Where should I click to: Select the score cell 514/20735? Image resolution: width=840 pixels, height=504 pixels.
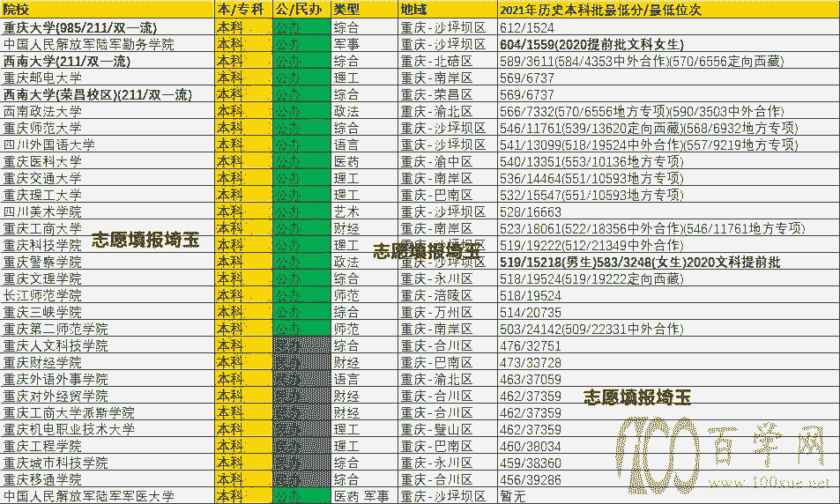pos(669,312)
